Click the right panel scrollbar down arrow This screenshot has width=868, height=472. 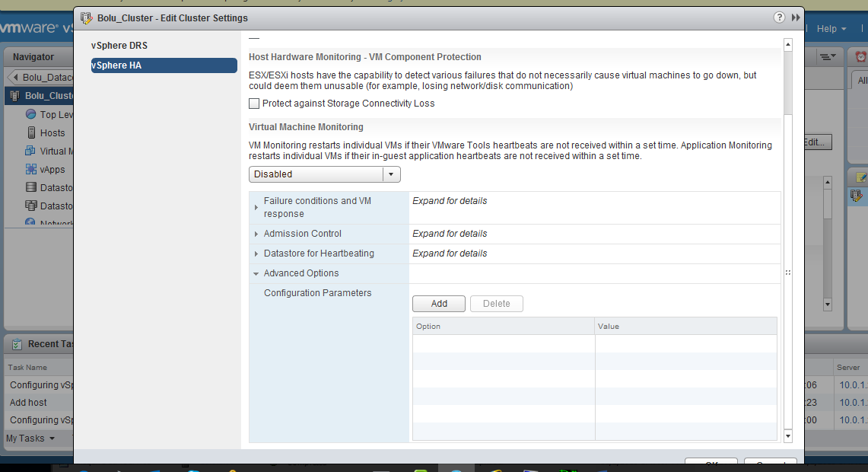coord(828,305)
